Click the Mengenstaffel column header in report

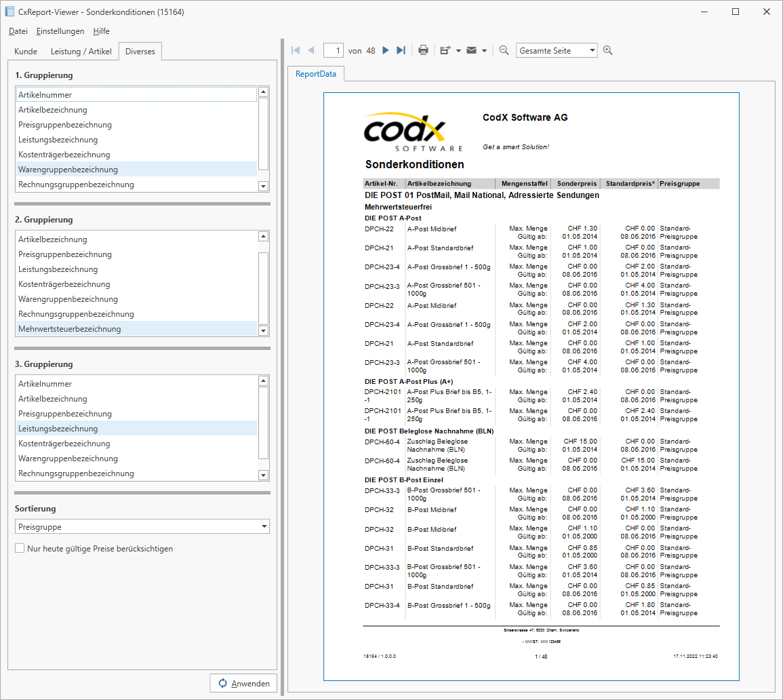[x=524, y=183]
